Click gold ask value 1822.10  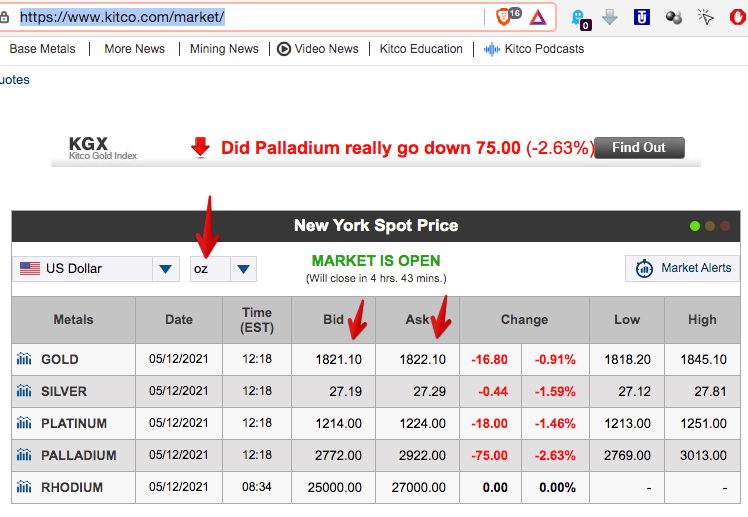422,360
